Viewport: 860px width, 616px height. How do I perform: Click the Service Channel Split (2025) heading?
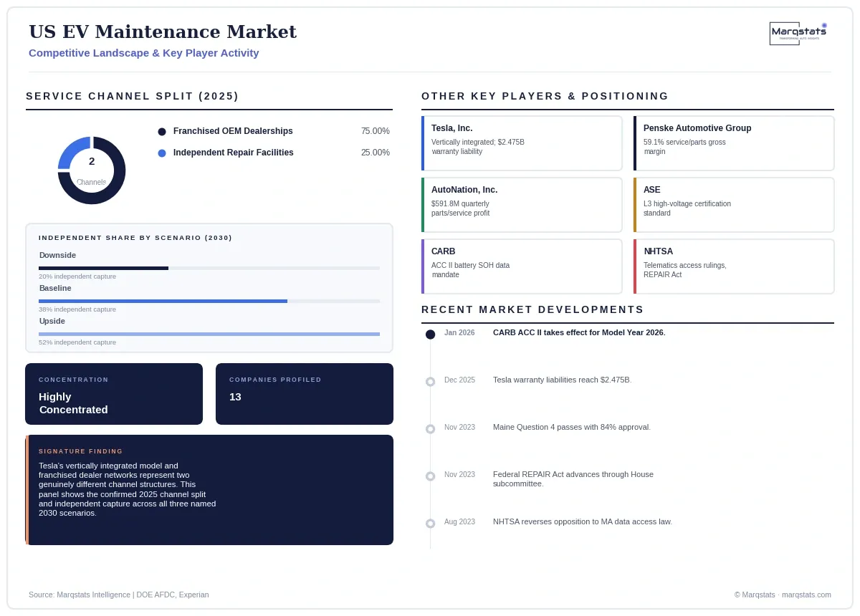coord(133,96)
